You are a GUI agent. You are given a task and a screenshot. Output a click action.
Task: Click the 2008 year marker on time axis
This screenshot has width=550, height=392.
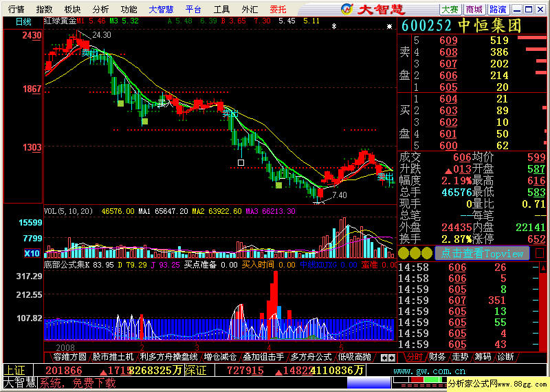[x=65, y=347]
